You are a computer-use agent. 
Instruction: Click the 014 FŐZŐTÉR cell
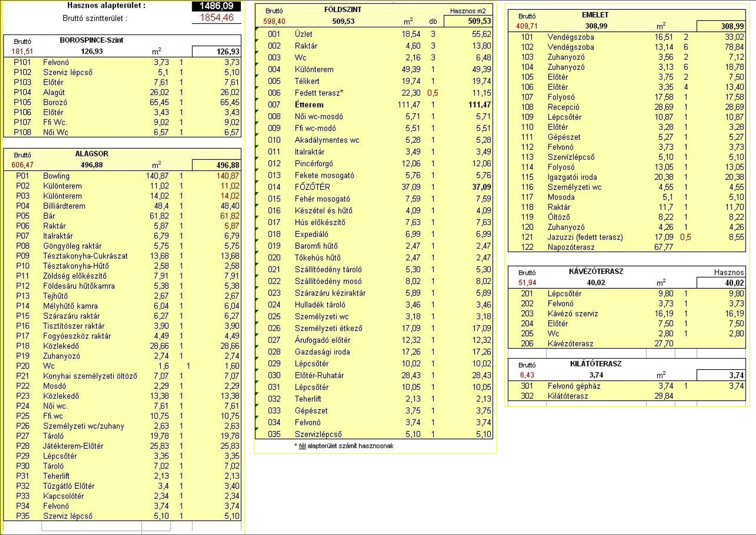tap(312, 187)
